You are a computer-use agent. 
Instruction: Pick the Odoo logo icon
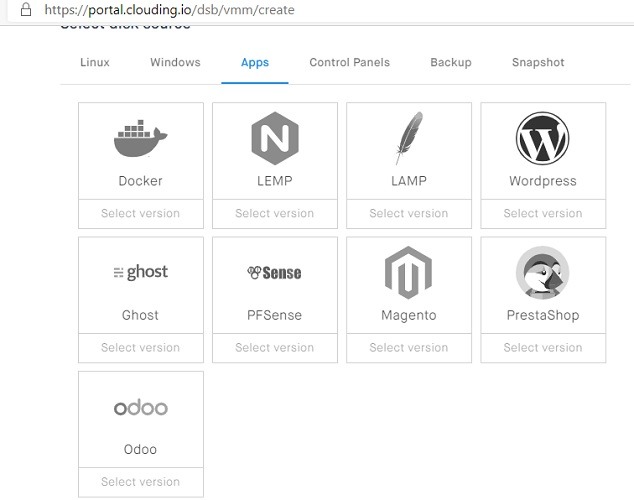tap(141, 407)
